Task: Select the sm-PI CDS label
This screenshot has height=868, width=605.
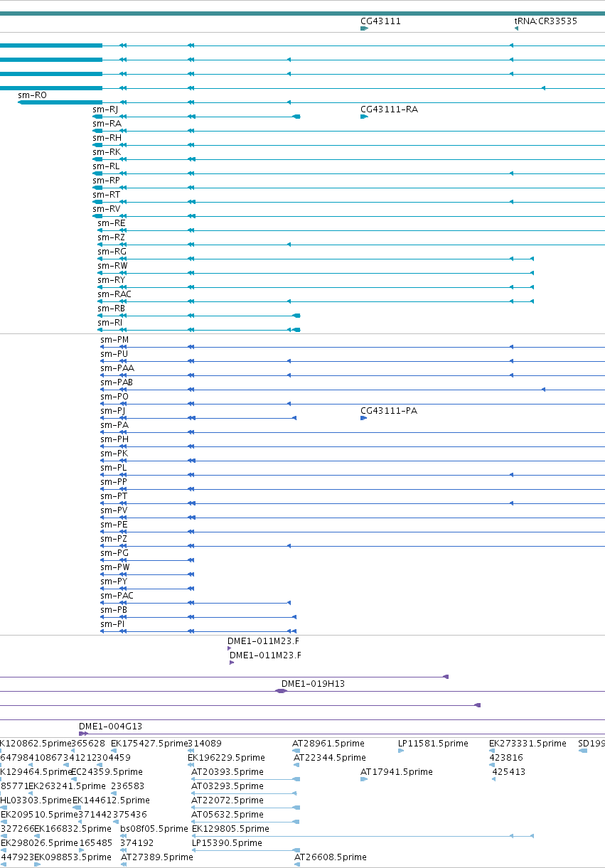Action: [112, 624]
